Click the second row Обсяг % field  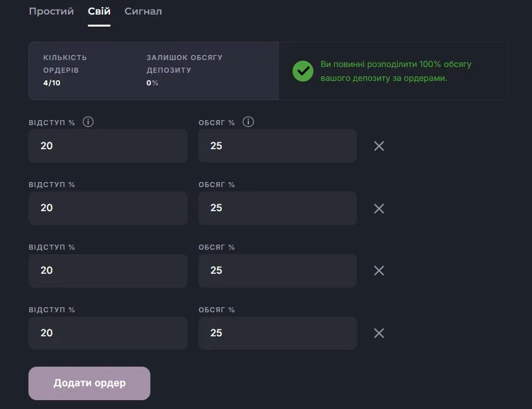(x=277, y=208)
